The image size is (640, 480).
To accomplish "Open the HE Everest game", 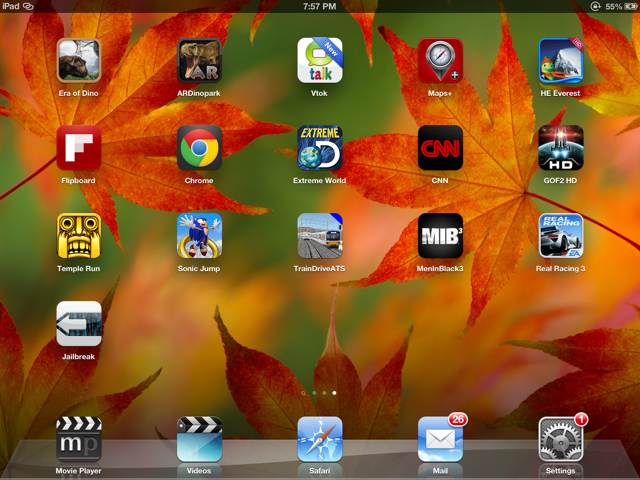I will tap(560, 60).
